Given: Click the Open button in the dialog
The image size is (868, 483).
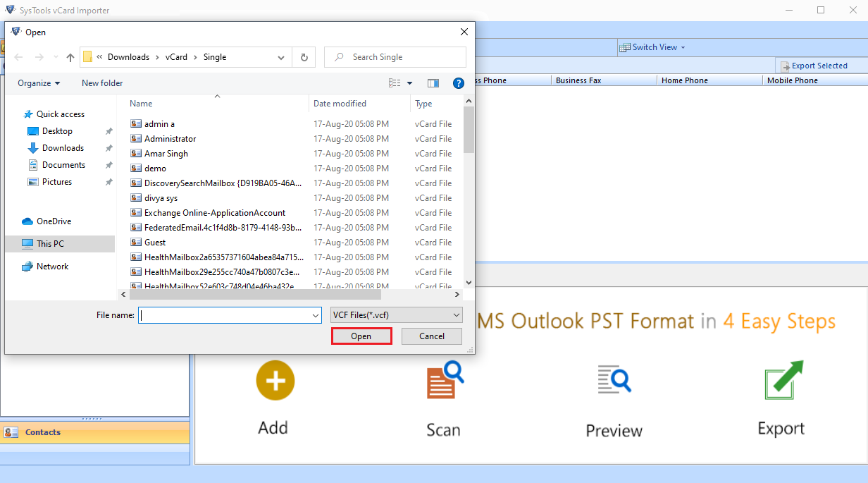Looking at the screenshot, I should click(x=361, y=336).
